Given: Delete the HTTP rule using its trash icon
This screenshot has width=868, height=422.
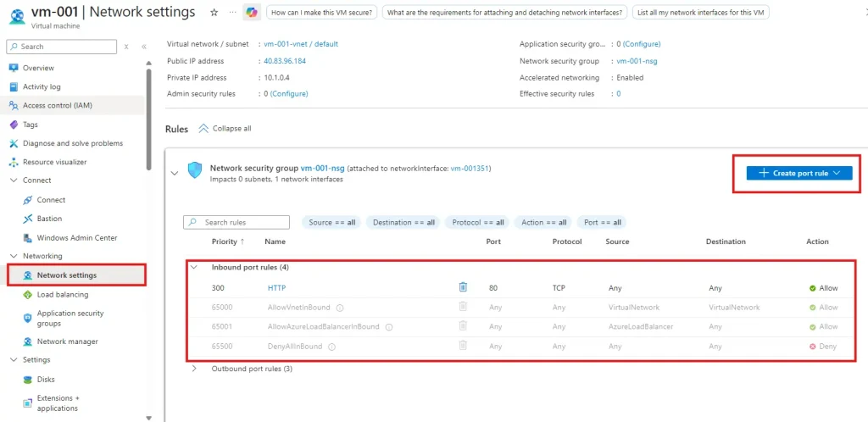Looking at the screenshot, I should point(463,288).
